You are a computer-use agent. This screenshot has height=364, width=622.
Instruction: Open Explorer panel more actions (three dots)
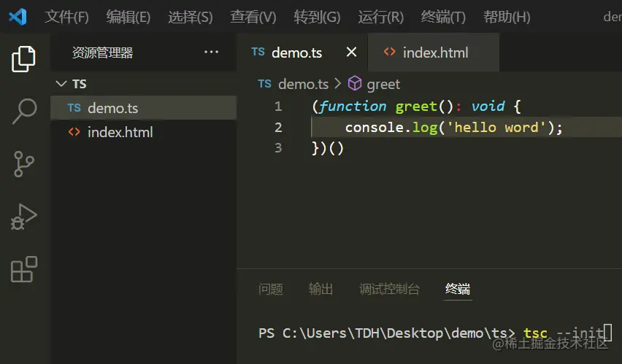click(x=211, y=52)
